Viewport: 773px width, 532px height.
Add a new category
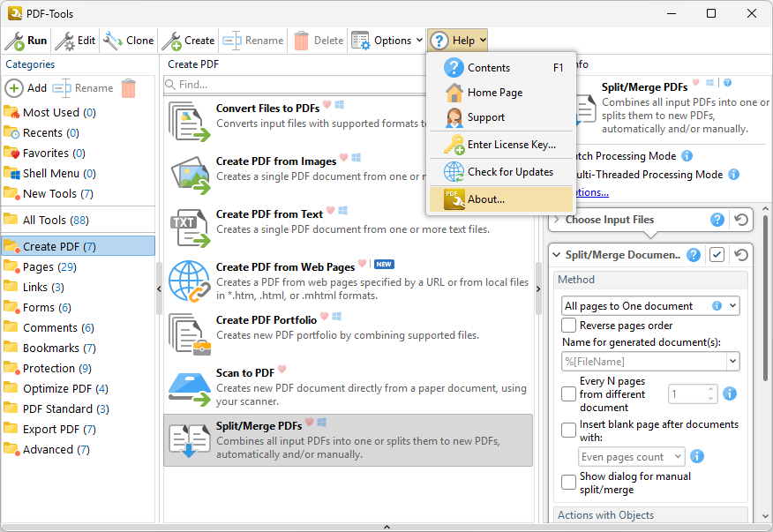(x=26, y=88)
